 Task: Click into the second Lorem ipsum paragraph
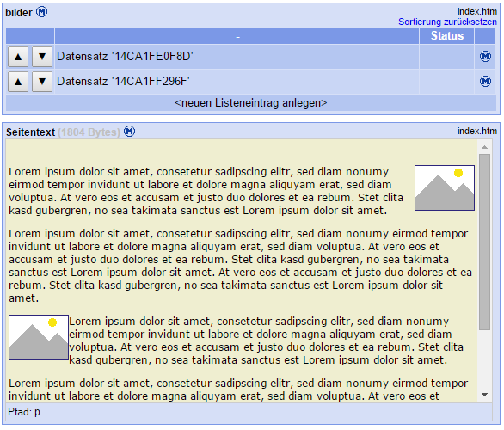(x=241, y=266)
